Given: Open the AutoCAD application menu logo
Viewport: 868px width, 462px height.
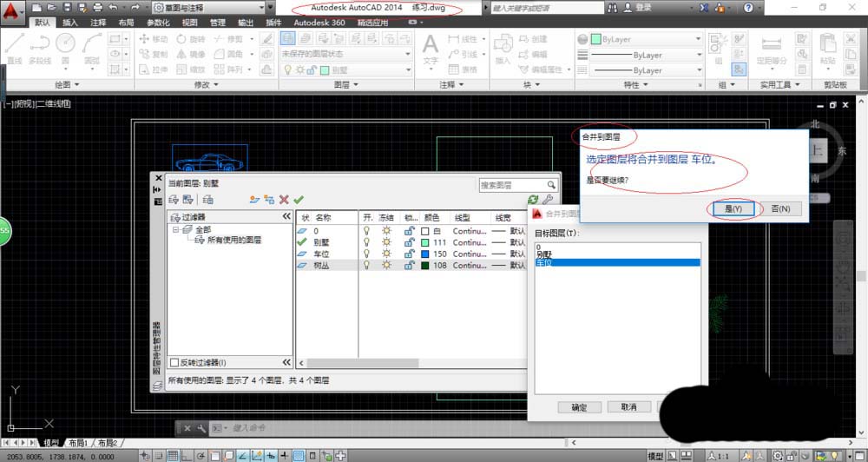Looking at the screenshot, I should point(11,11).
